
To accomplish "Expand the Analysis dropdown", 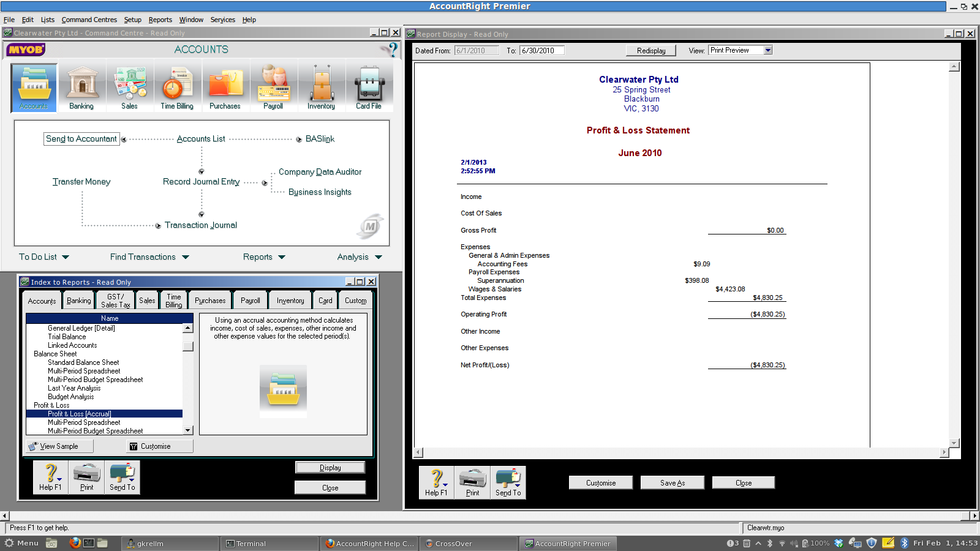I will [x=360, y=257].
